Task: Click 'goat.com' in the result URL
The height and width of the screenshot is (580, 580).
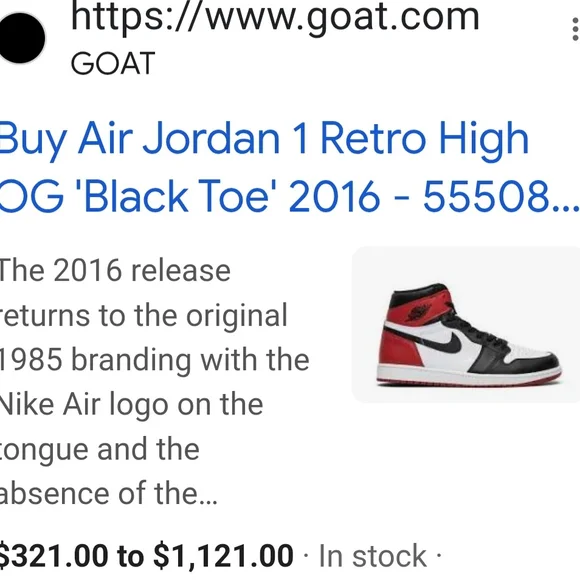Action: coord(393,17)
